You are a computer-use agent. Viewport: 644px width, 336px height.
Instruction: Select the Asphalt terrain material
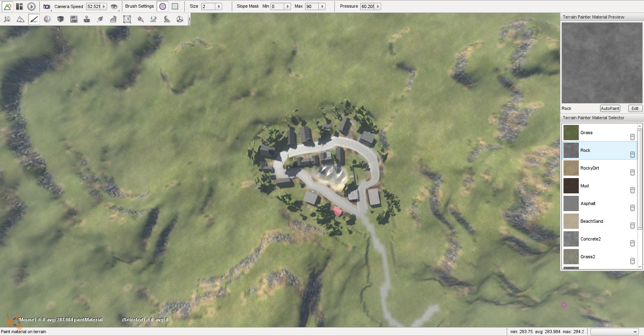(x=599, y=203)
